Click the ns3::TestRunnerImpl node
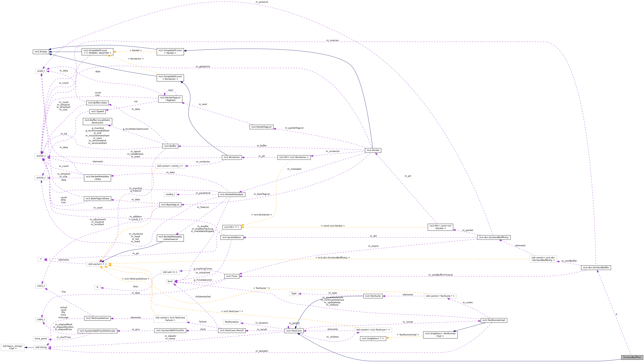The image size is (644, 362). tap(494, 320)
